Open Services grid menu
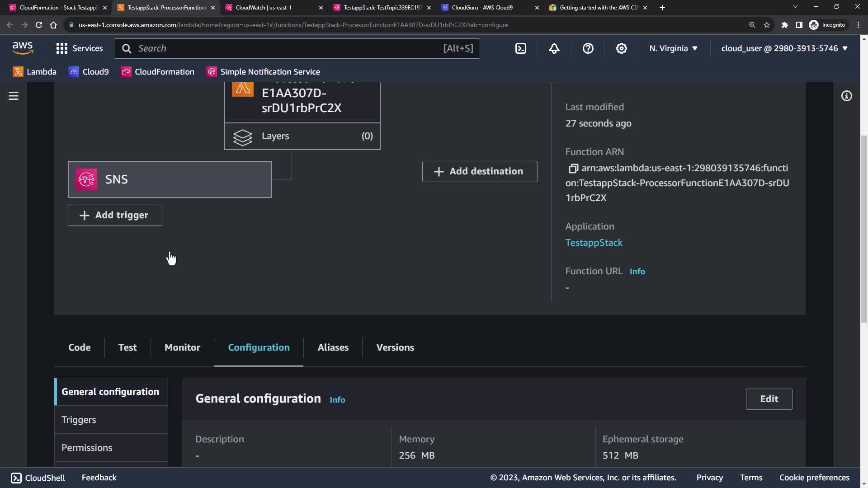 click(80, 48)
